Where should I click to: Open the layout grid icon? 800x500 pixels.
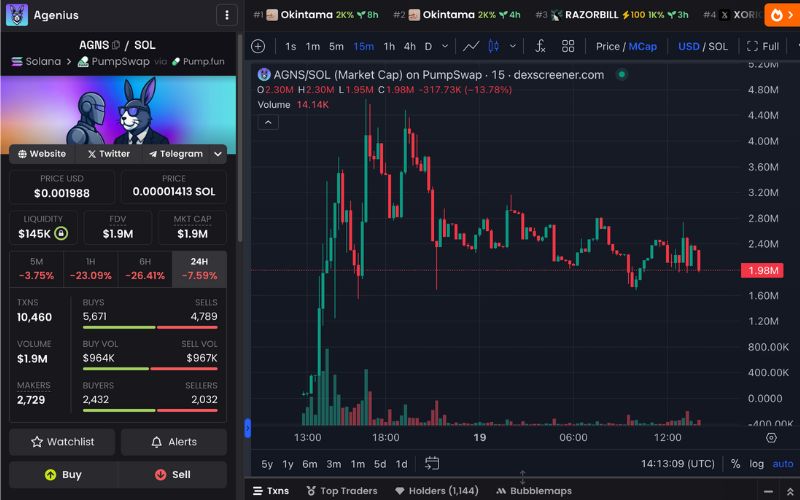tap(568, 46)
